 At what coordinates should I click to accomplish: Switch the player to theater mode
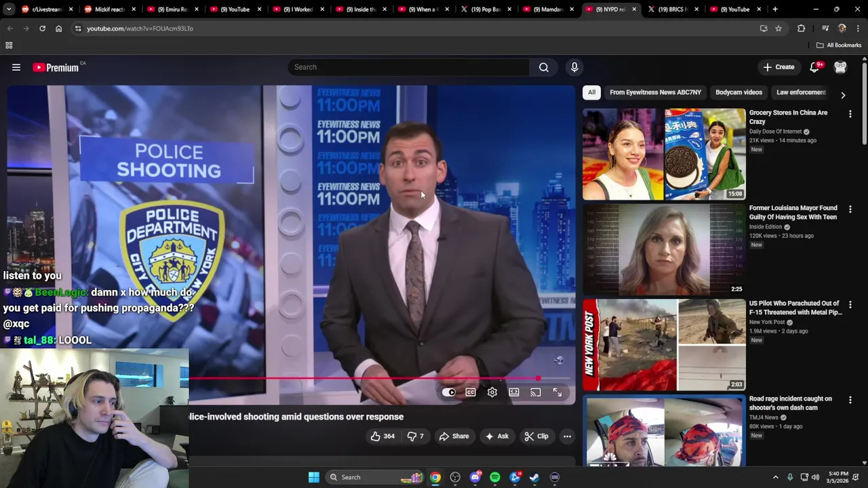pos(514,392)
